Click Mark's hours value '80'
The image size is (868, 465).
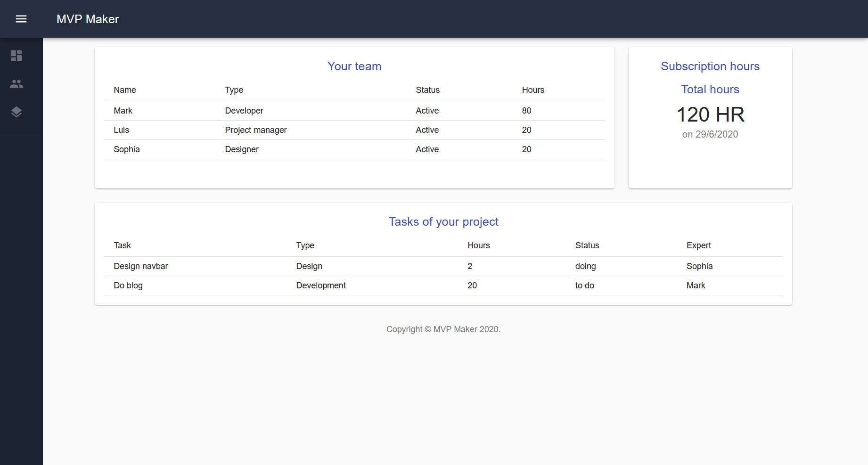point(526,111)
